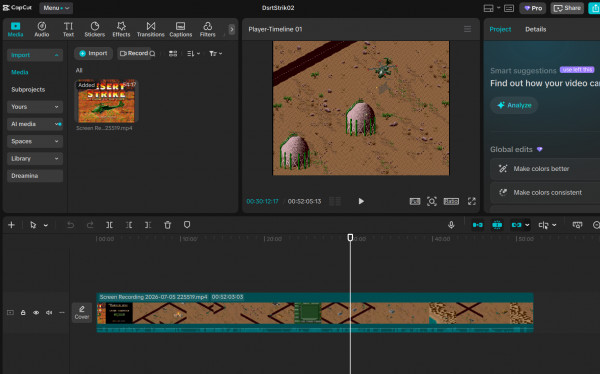600x374 pixels.
Task: Click the undo arrow
Action: 70,225
